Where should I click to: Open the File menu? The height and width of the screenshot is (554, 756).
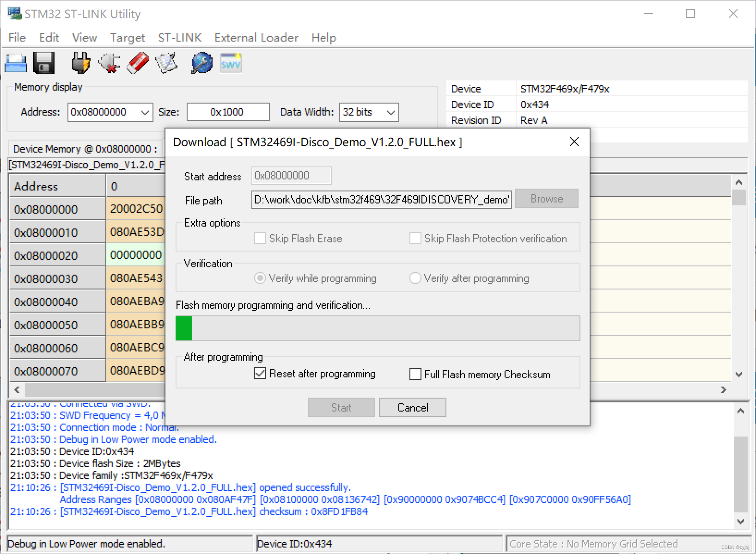[17, 37]
